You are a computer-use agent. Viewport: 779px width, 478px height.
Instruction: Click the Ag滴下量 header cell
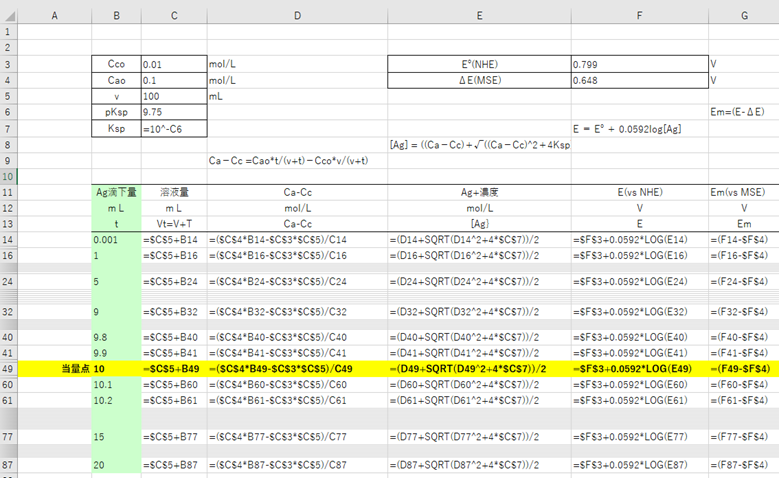click(116, 192)
